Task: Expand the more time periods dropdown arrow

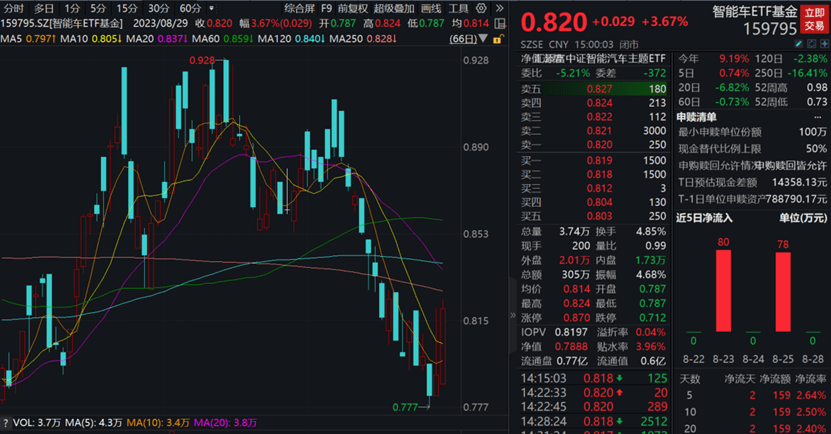Action: point(212,8)
